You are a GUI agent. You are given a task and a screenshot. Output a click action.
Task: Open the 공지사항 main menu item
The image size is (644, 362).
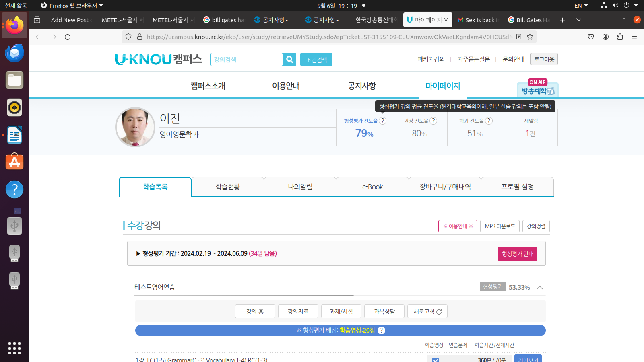click(x=361, y=86)
